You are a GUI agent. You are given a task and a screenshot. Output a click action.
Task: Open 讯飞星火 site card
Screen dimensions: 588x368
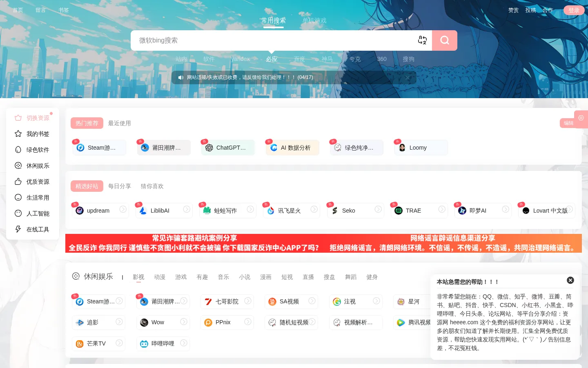(x=292, y=211)
